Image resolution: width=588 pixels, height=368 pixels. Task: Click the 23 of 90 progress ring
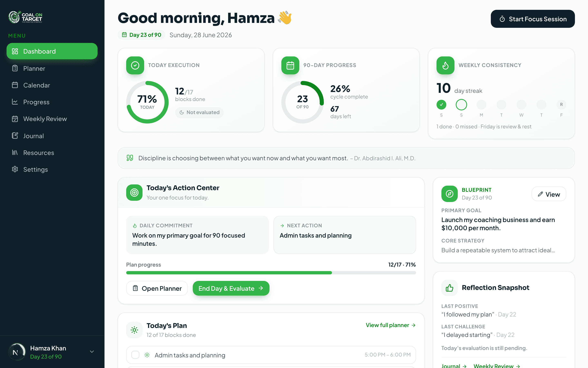[303, 102]
